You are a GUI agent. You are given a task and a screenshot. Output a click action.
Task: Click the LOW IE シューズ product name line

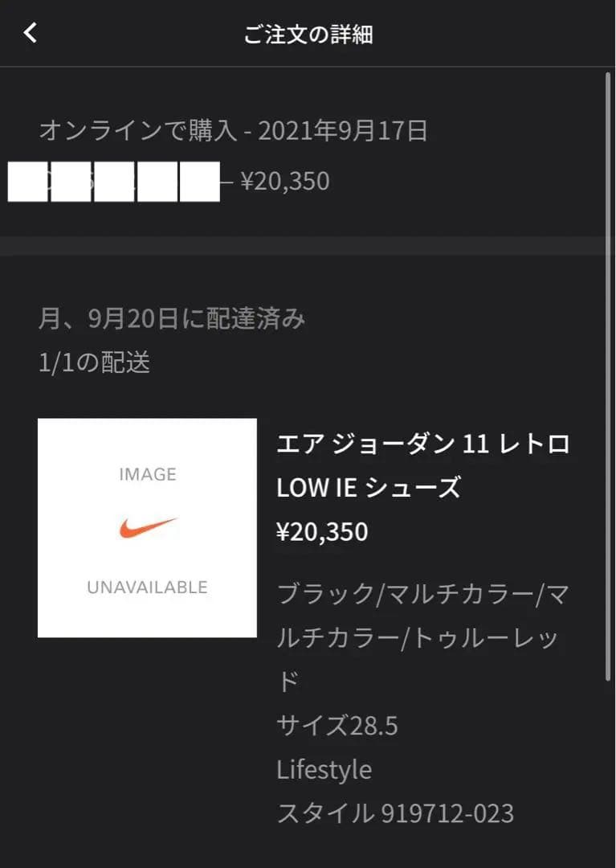pyautogui.click(x=368, y=488)
